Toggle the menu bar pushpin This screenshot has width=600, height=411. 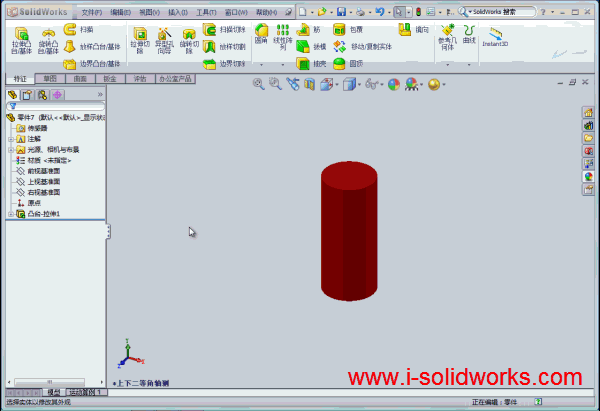[289, 12]
